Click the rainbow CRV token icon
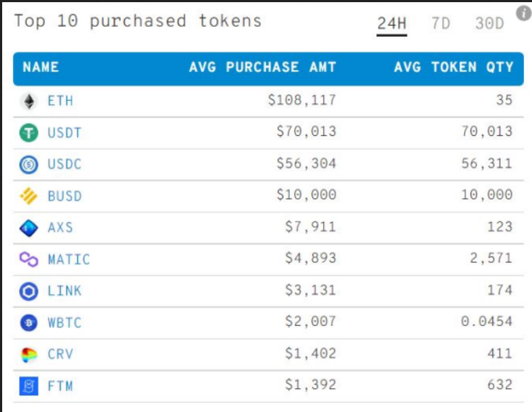532x412 pixels. point(29,355)
